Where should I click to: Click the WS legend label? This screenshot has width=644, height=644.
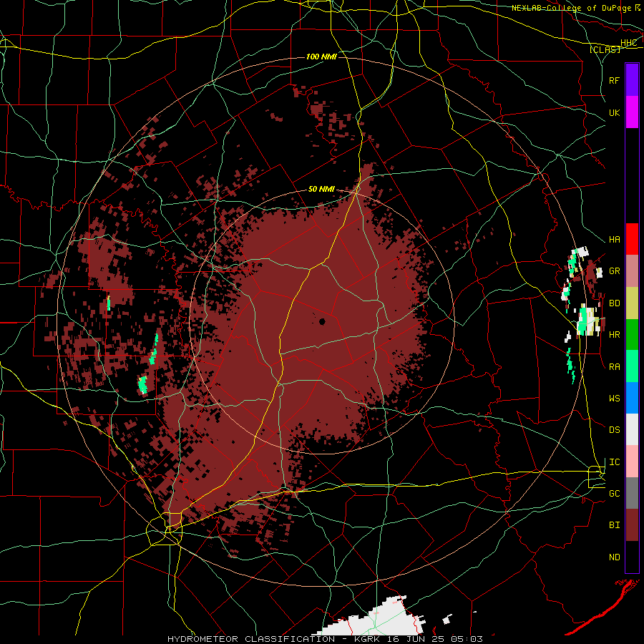pos(614,399)
